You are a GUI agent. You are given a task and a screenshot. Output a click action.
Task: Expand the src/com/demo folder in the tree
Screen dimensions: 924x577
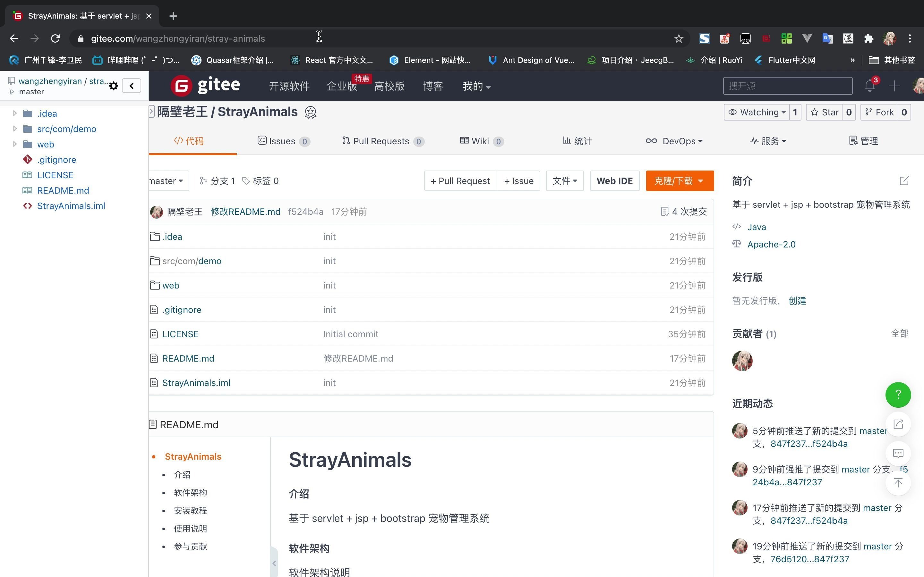pos(15,129)
